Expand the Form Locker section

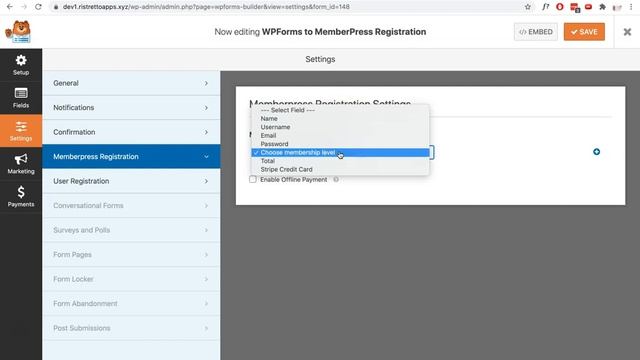point(131,279)
